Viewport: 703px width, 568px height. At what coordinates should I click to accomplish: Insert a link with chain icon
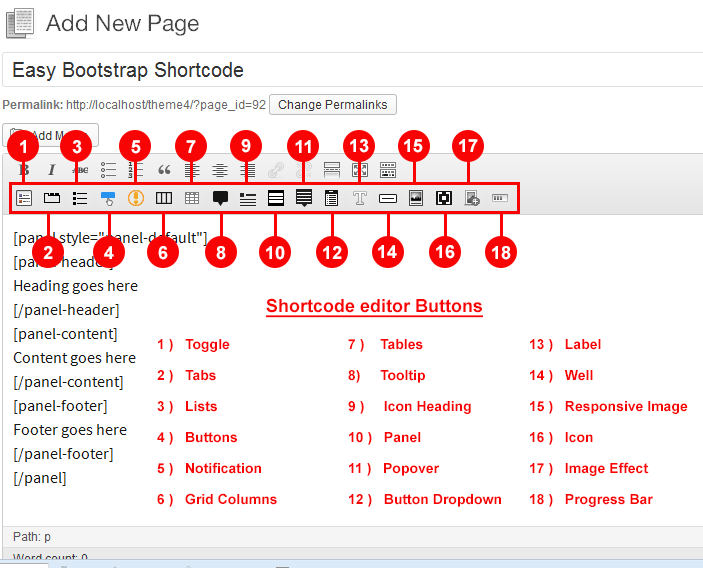coord(276,170)
